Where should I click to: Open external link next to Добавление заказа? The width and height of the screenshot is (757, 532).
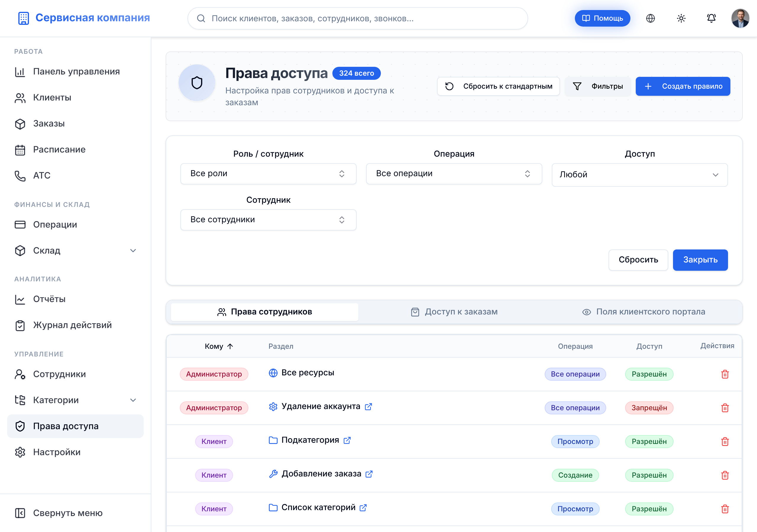[x=369, y=474]
